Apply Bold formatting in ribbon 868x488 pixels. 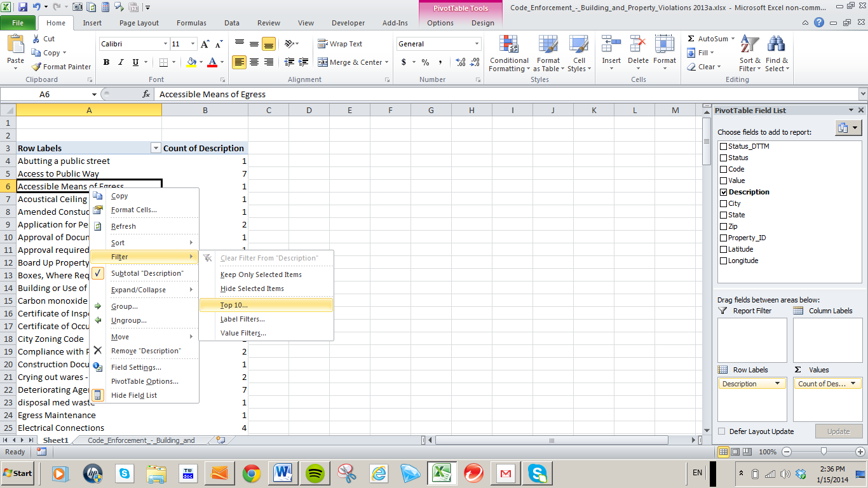click(106, 62)
